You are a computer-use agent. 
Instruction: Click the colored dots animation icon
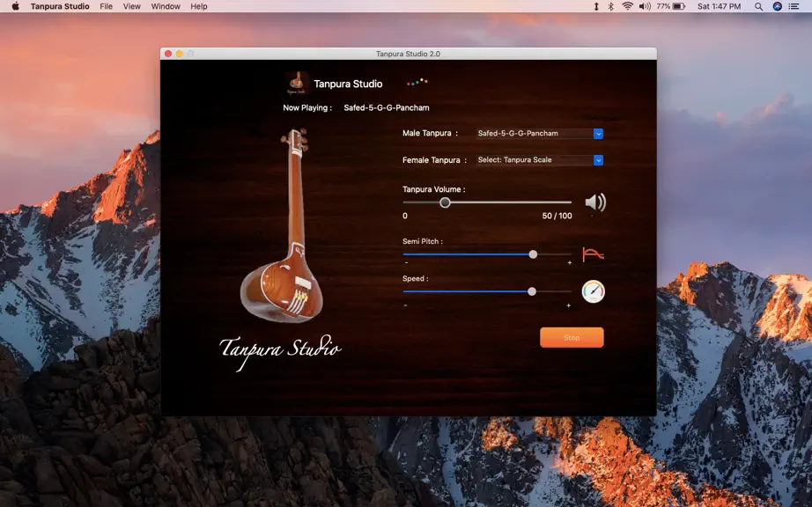pos(417,82)
